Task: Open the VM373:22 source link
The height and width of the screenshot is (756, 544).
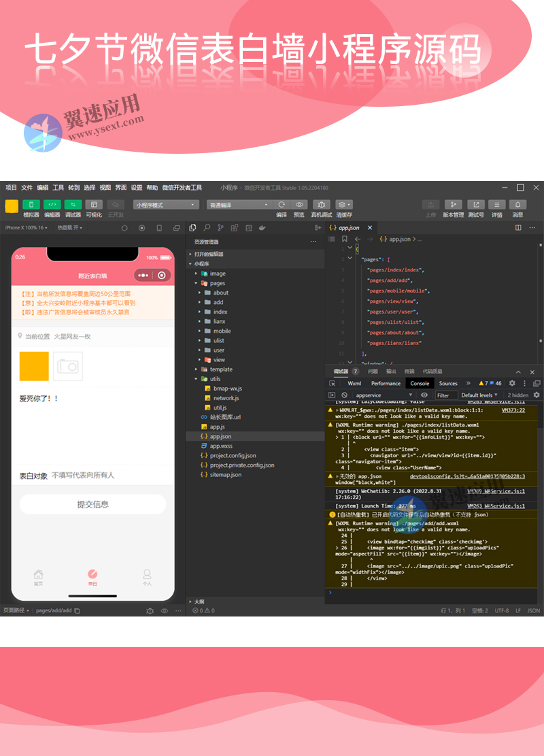Action: [x=513, y=410]
